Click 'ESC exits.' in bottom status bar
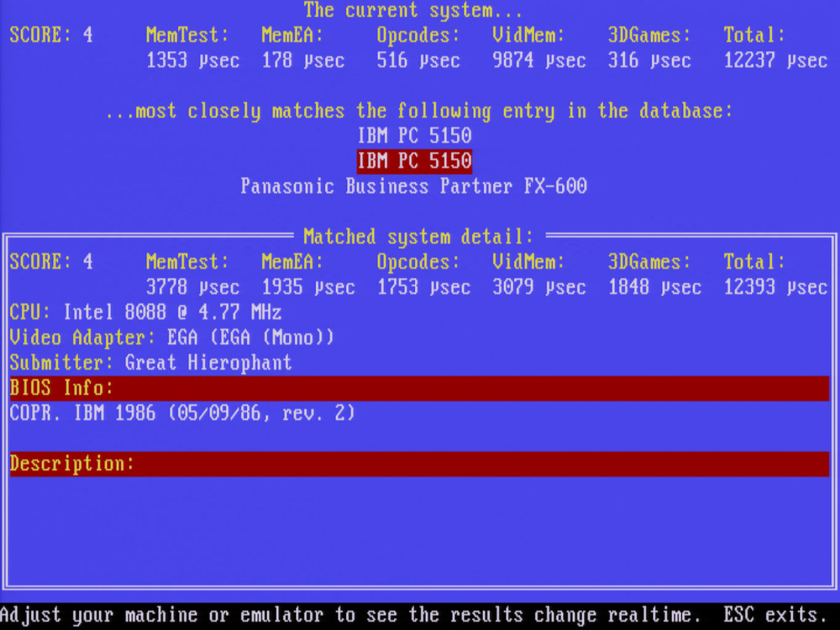 [775, 615]
